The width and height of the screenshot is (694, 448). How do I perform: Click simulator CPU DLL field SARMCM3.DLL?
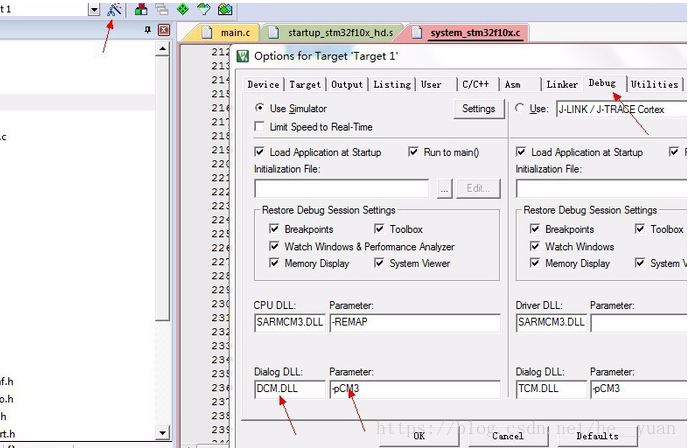coord(289,322)
